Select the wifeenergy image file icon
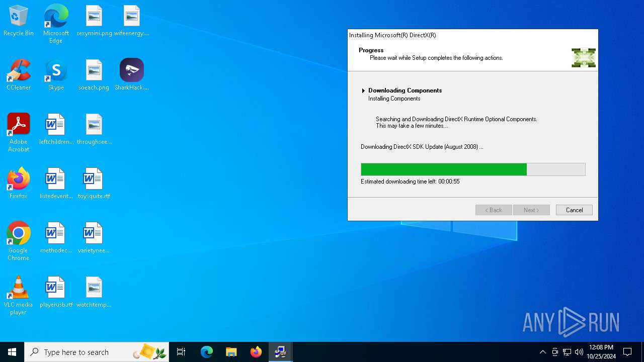644x362 pixels. click(132, 21)
